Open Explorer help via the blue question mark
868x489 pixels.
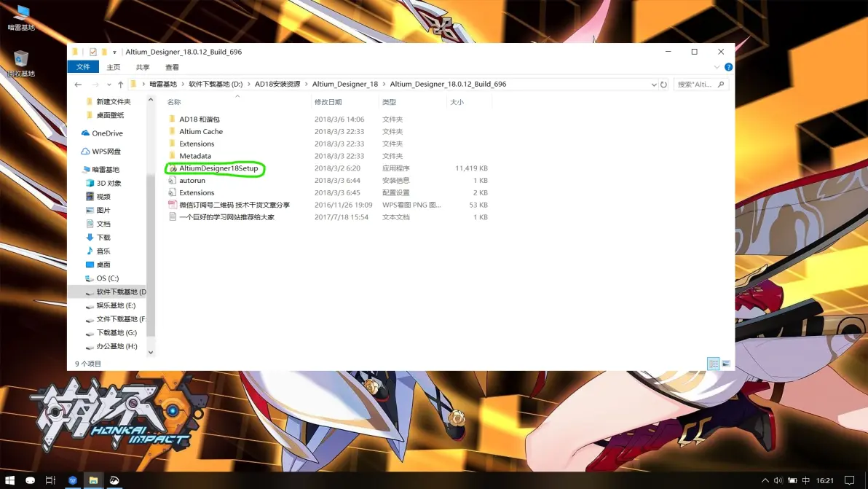pos(728,67)
